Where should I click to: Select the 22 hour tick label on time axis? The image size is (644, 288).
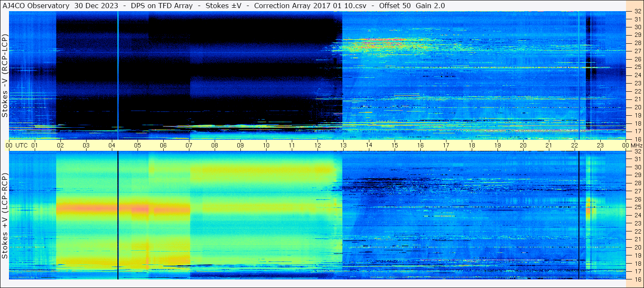pos(575,145)
